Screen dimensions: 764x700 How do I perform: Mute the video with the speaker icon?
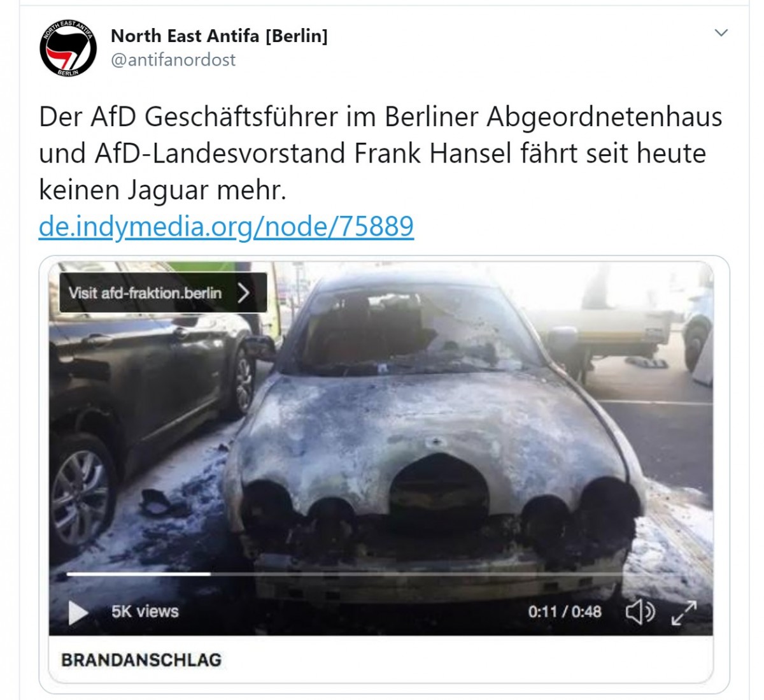click(640, 612)
